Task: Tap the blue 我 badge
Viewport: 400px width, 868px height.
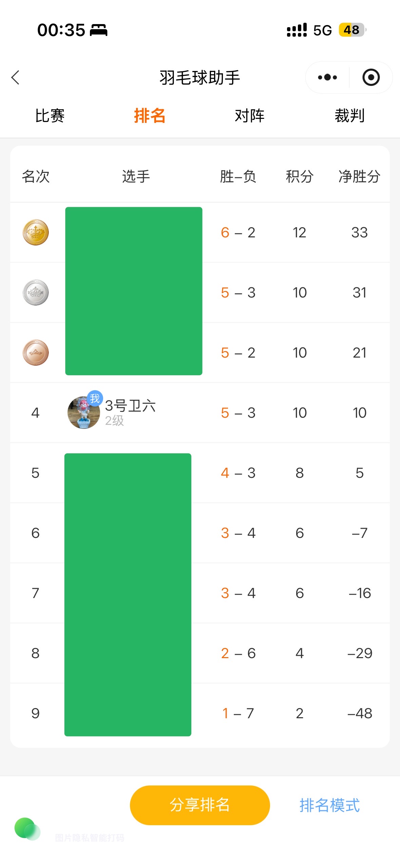Action: [x=95, y=398]
